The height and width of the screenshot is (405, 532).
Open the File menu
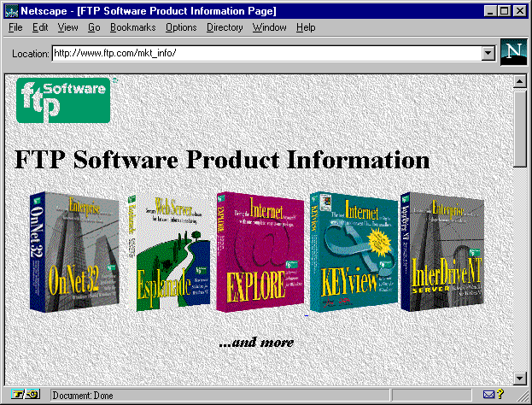coord(15,27)
